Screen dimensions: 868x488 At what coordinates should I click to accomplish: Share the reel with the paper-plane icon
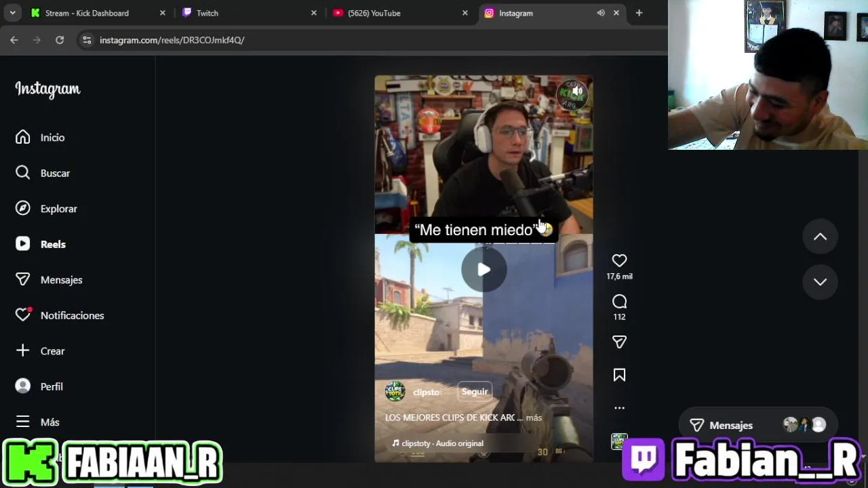click(x=619, y=342)
